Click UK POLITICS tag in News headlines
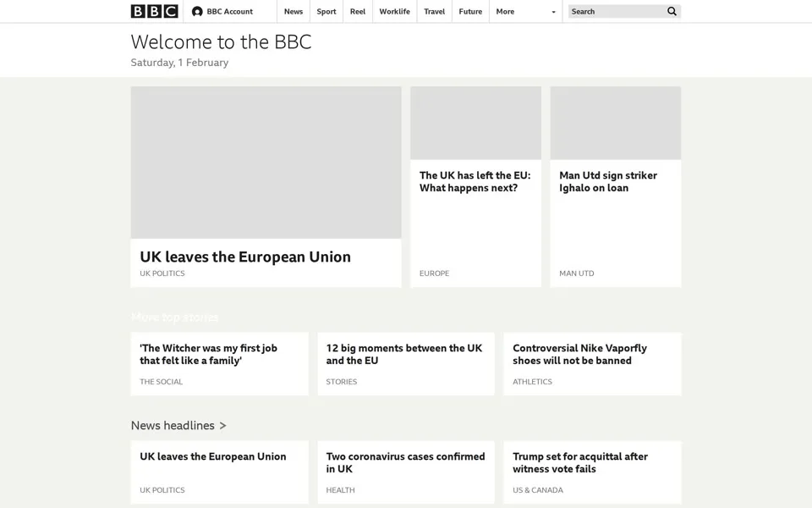The height and width of the screenshot is (508, 812). pos(162,490)
